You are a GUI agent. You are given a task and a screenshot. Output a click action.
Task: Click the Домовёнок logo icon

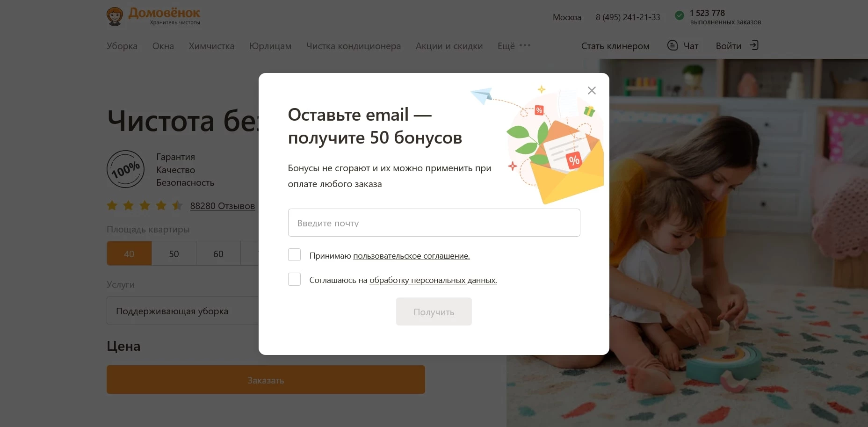115,16
